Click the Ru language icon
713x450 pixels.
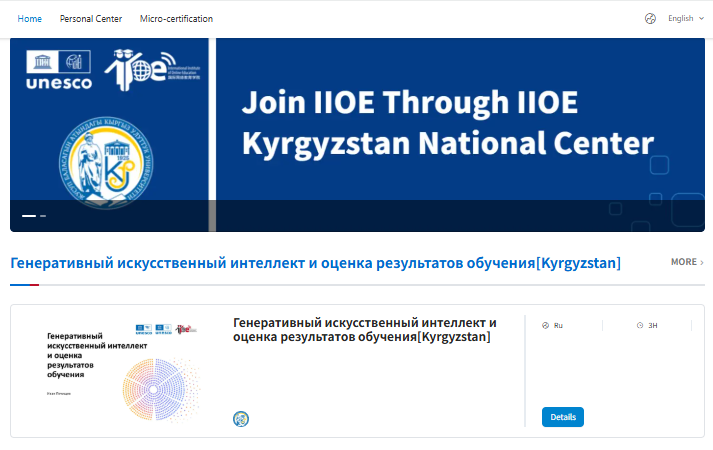click(545, 325)
